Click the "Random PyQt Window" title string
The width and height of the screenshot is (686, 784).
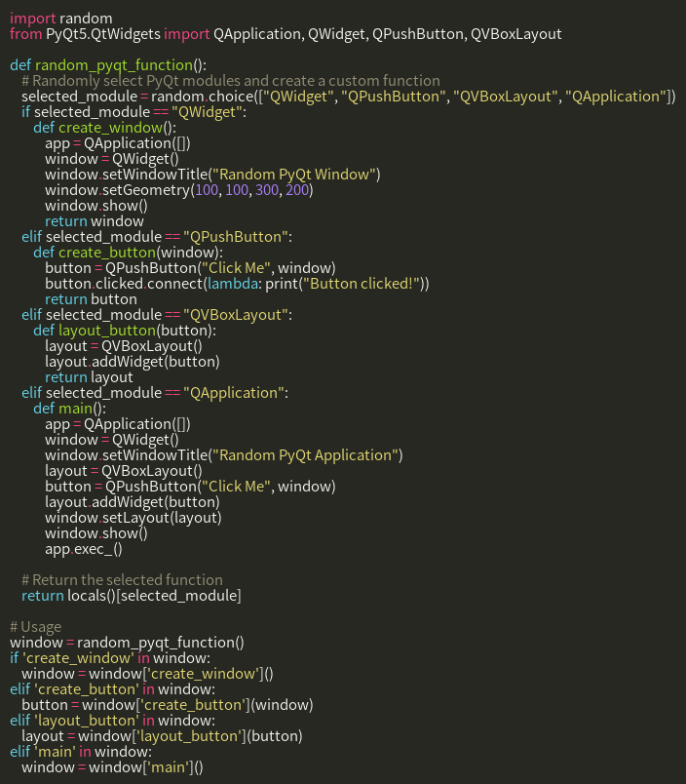pos(293,175)
